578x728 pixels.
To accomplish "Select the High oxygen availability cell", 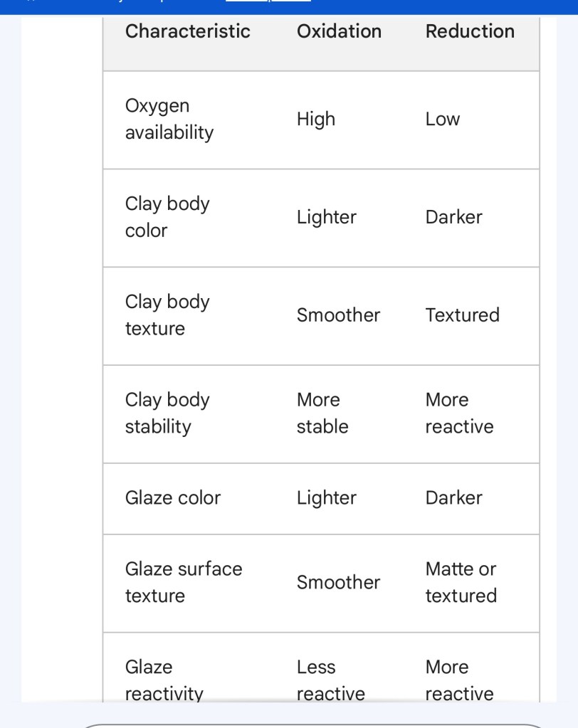I will click(x=316, y=119).
